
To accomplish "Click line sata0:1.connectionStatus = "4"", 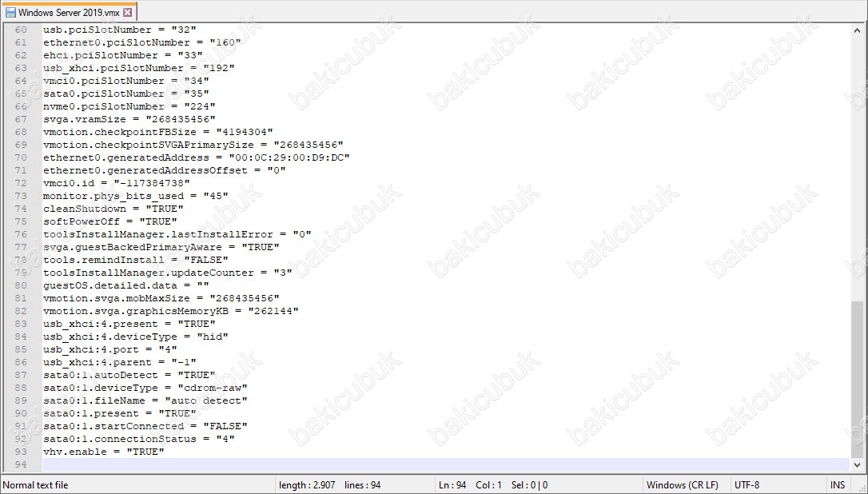I will point(139,439).
